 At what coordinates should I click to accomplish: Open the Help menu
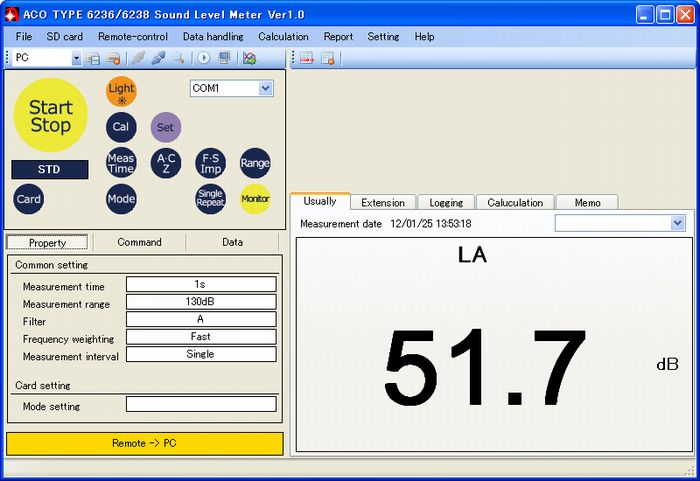[424, 37]
